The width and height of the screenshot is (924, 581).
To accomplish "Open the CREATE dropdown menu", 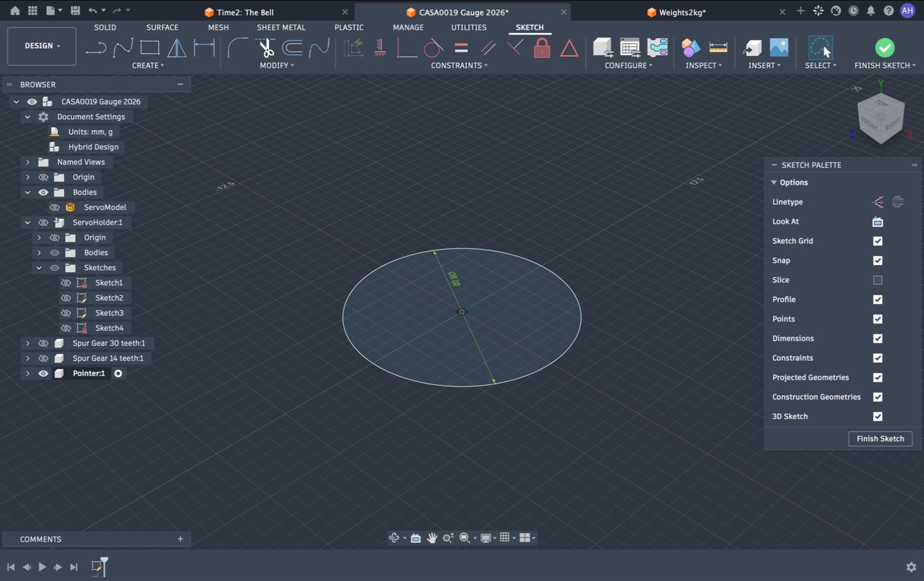I will pyautogui.click(x=148, y=65).
